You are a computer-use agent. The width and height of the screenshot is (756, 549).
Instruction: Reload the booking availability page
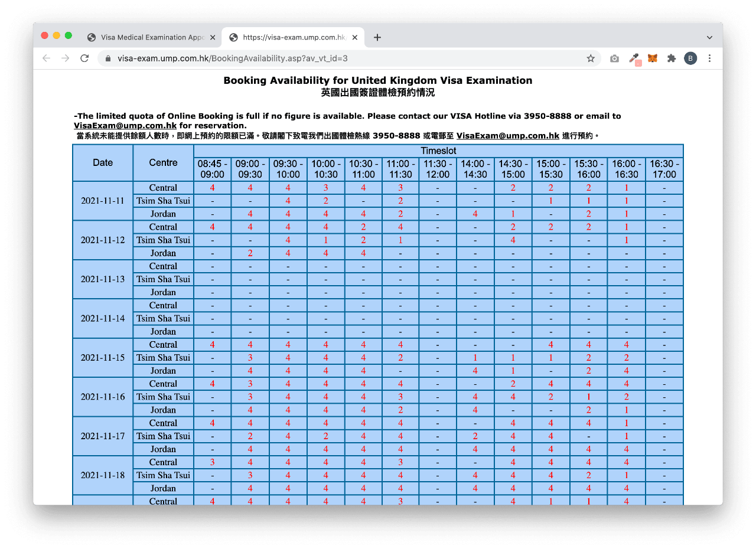84,58
